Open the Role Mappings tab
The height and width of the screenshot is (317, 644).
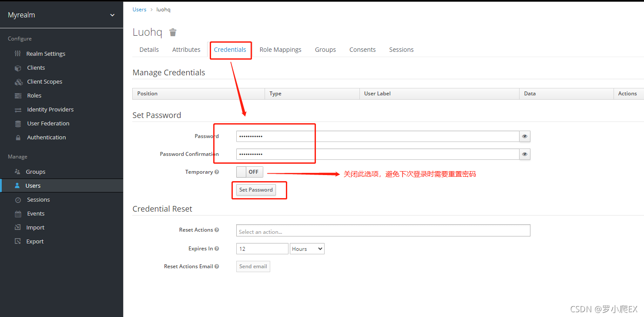(x=281, y=50)
